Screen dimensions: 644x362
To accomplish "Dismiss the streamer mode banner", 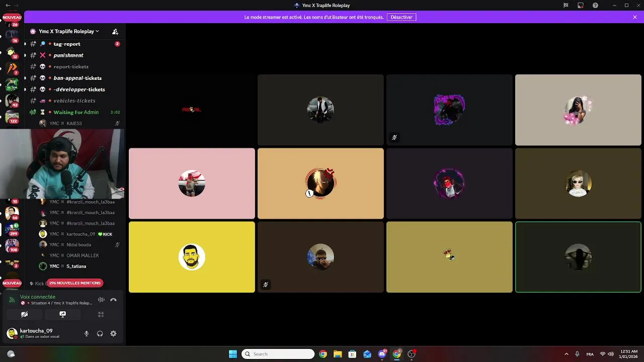I will click(x=635, y=17).
